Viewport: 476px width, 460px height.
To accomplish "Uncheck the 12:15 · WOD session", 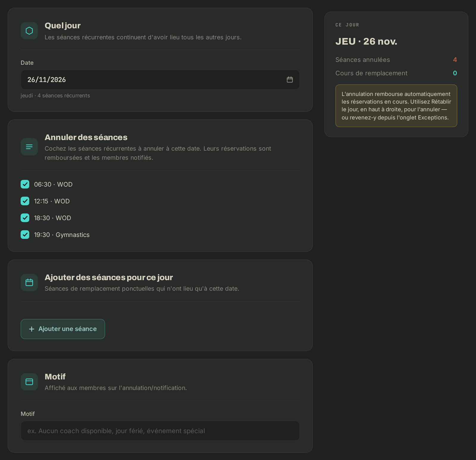I will coord(25,201).
